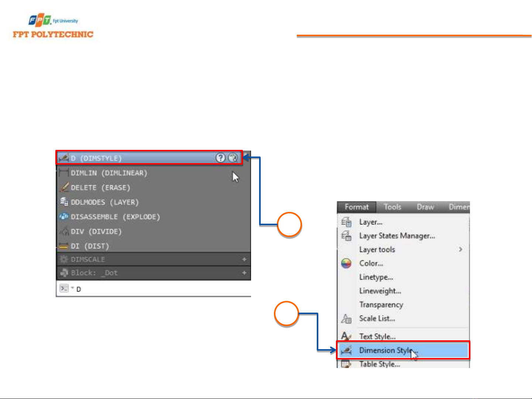Image resolution: width=532 pixels, height=399 pixels.
Task: Click Transparency in the Format menu
Action: coord(381,305)
